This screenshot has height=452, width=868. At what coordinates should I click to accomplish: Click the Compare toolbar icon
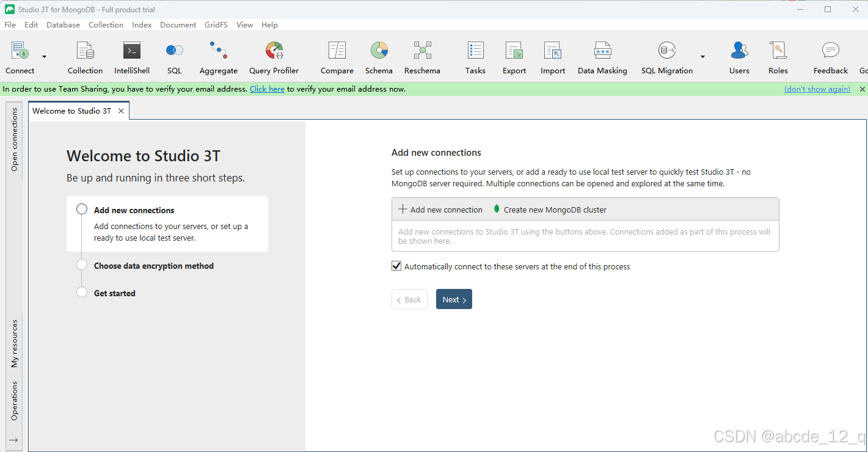337,51
